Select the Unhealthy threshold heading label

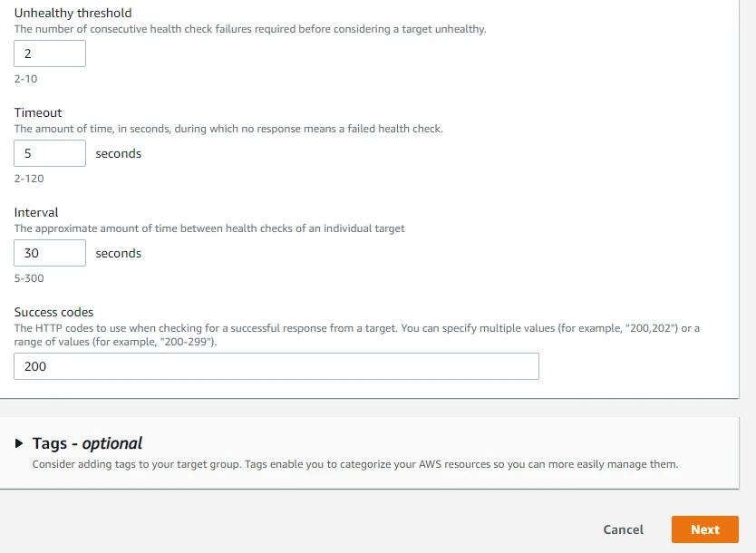click(x=73, y=13)
